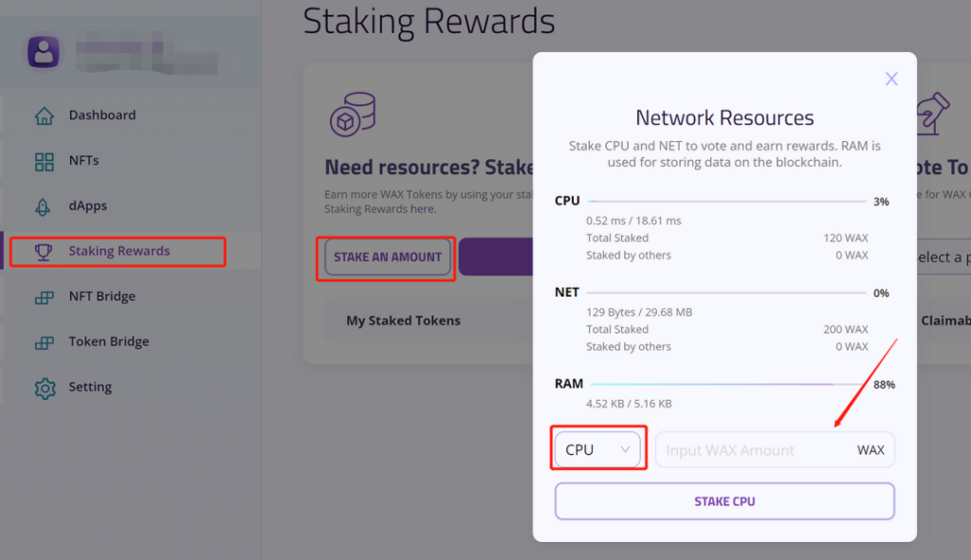The height and width of the screenshot is (560, 971).
Task: Click the Setting gear icon
Action: tap(45, 388)
